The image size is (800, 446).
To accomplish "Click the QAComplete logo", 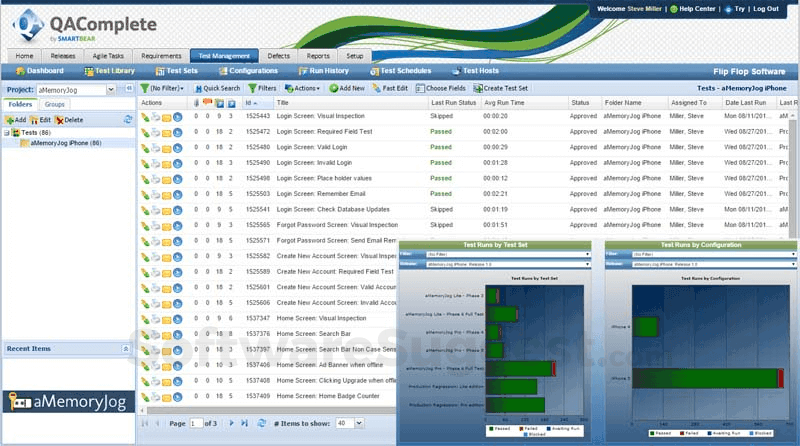I will click(85, 27).
